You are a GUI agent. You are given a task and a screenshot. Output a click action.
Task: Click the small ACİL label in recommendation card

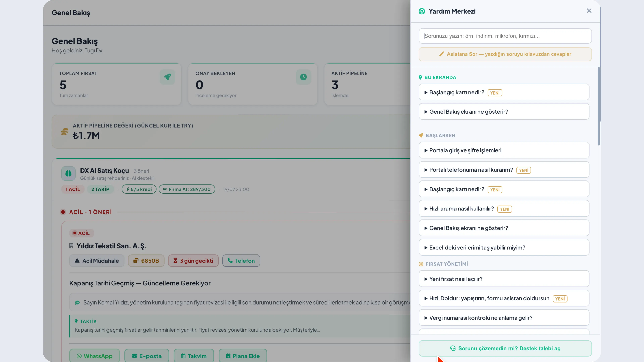[x=82, y=233]
